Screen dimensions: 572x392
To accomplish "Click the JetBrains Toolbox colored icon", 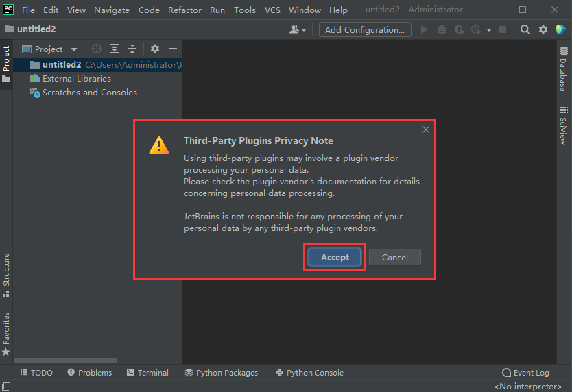I will tap(561, 29).
